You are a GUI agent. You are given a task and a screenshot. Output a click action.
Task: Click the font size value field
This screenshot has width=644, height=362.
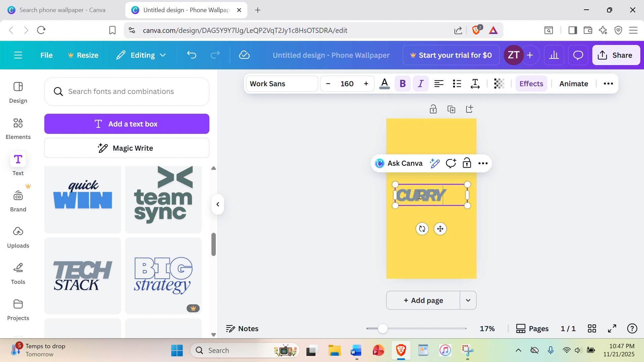[347, 84]
